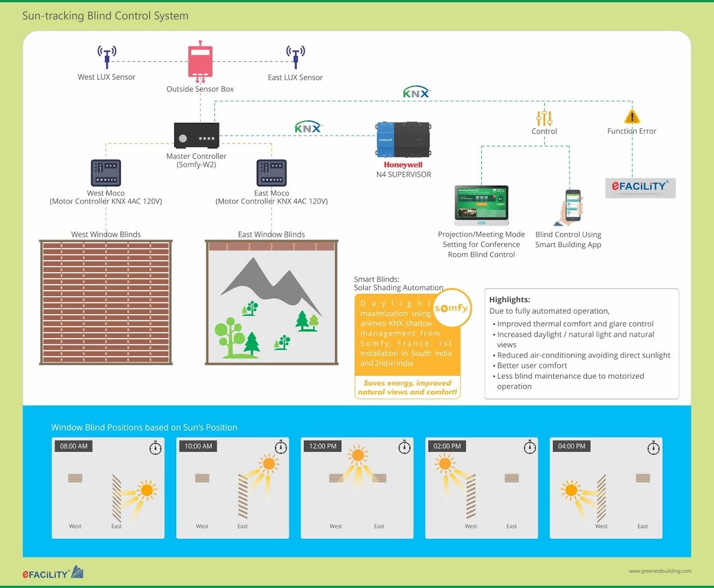Click the 12:00 PM time label
Viewport: 714px width, 588px height.
coord(323,446)
